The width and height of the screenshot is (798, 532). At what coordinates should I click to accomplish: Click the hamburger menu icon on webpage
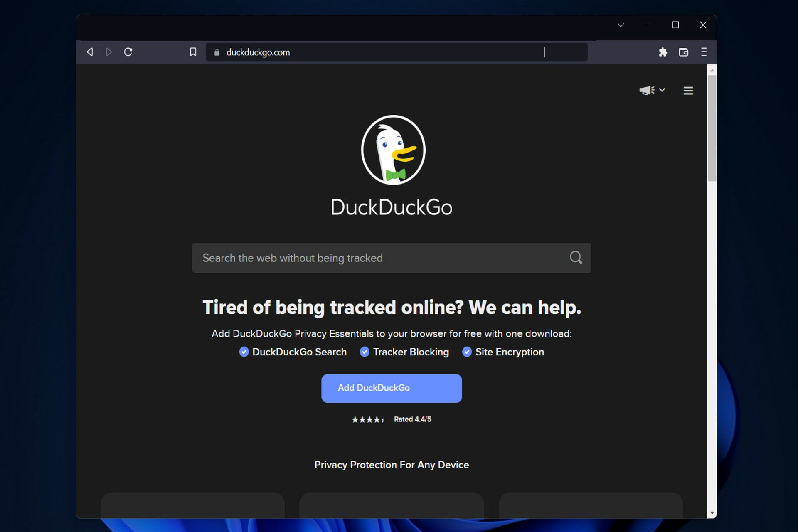tap(687, 90)
